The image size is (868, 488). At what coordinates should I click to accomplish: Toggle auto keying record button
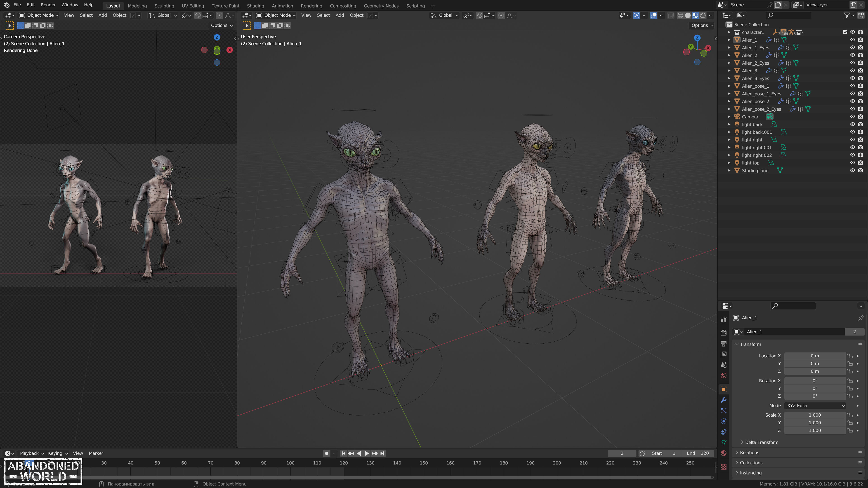click(326, 453)
